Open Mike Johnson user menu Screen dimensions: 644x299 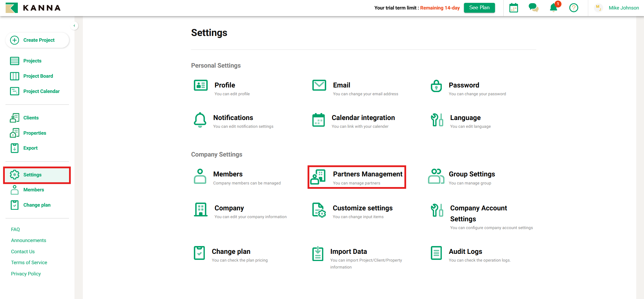tap(623, 8)
